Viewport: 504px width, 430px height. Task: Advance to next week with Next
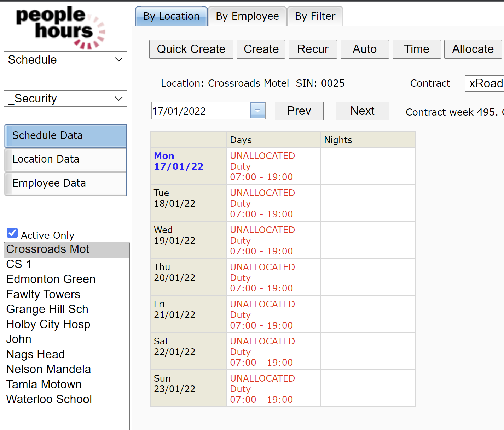[x=362, y=111]
